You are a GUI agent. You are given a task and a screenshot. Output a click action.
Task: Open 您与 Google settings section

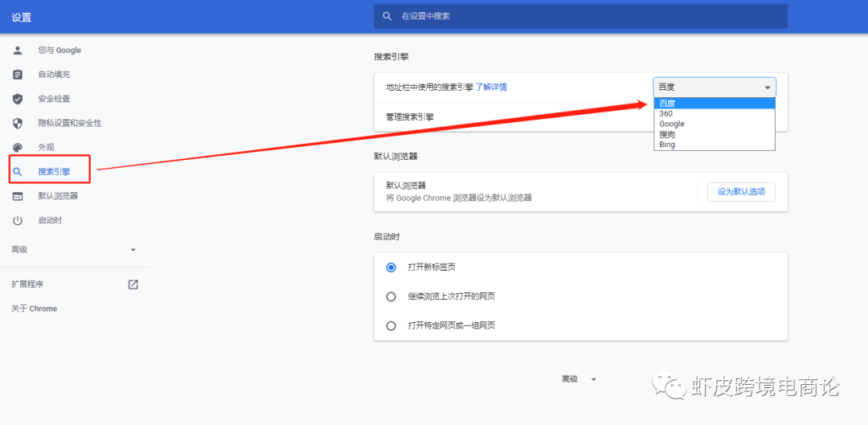[59, 51]
